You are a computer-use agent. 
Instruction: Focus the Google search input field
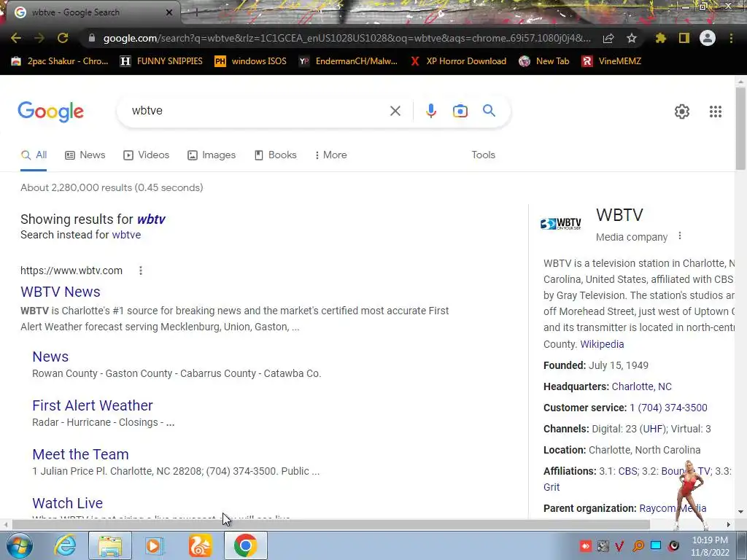pos(258,111)
